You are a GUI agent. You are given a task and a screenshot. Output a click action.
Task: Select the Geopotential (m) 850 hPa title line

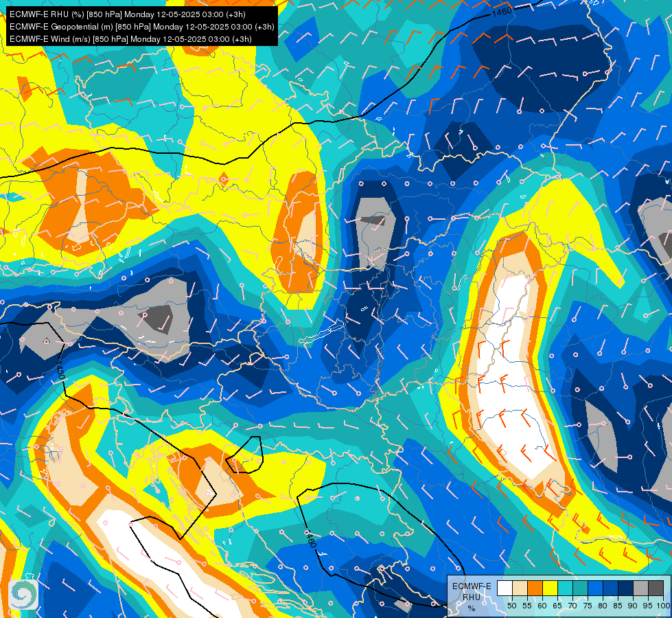(141, 27)
